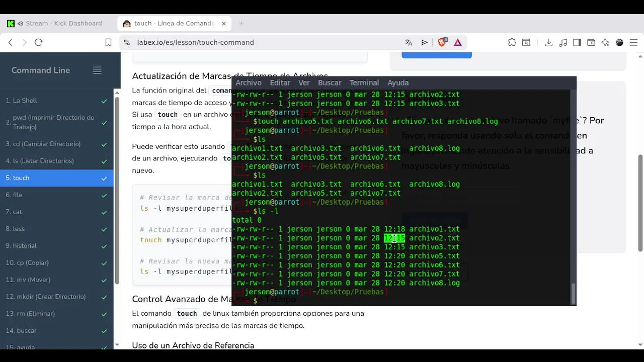Viewport: 644px width, 362px height.
Task: Open lesson 7. cat
Action: [x=56, y=212]
